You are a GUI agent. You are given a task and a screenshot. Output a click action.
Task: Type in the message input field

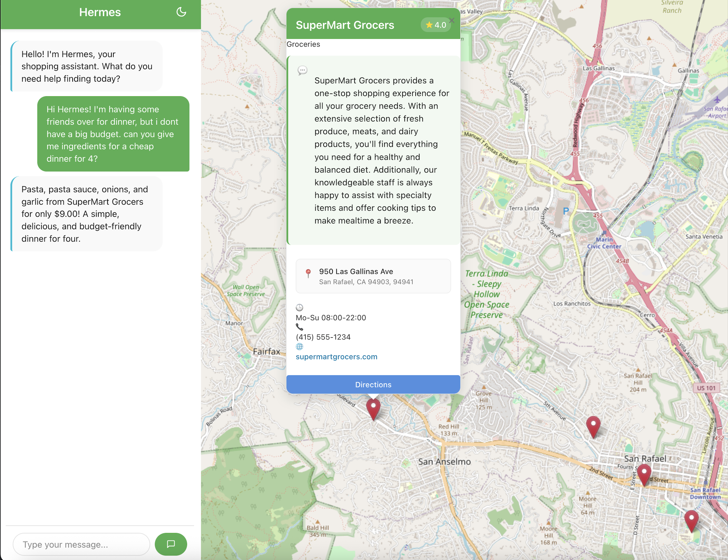pos(81,544)
